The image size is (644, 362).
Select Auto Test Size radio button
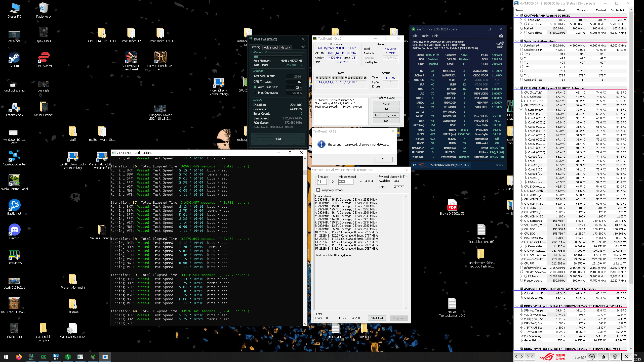tap(255, 87)
